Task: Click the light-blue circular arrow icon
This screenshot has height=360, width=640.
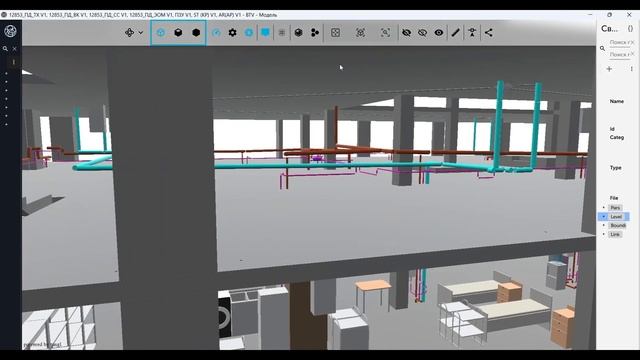Action: [216, 33]
